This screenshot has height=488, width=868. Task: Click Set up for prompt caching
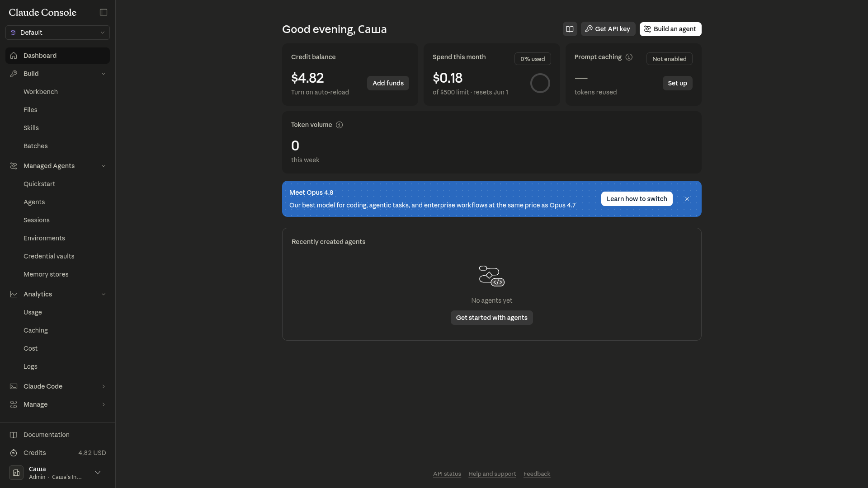coord(677,83)
